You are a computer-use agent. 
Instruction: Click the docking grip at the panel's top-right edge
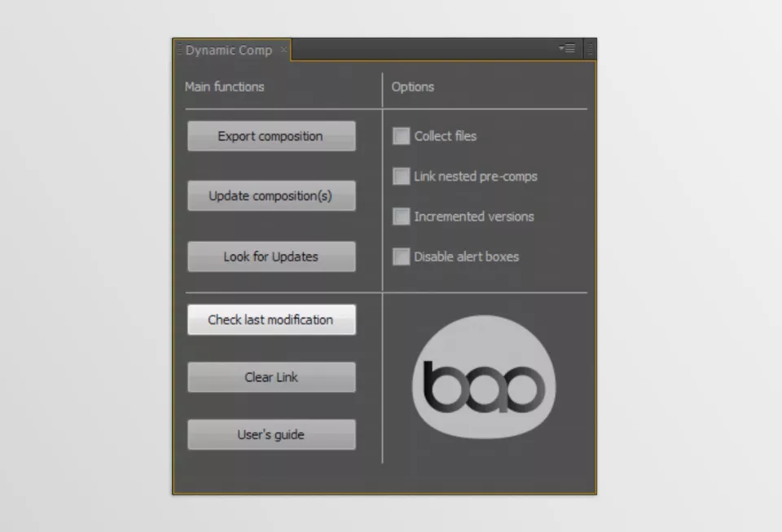coord(590,48)
